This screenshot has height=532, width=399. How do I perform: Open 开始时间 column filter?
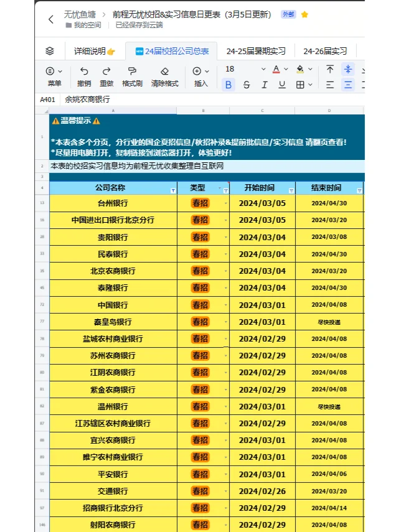click(x=291, y=190)
